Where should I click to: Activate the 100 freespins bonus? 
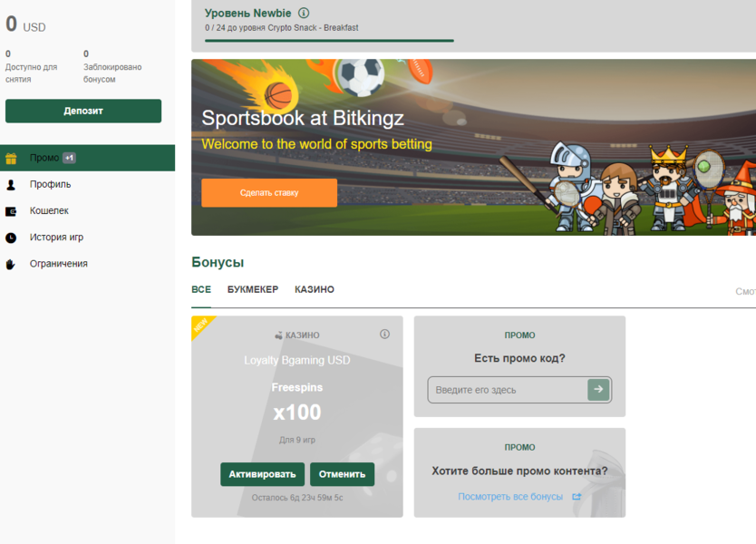point(262,474)
